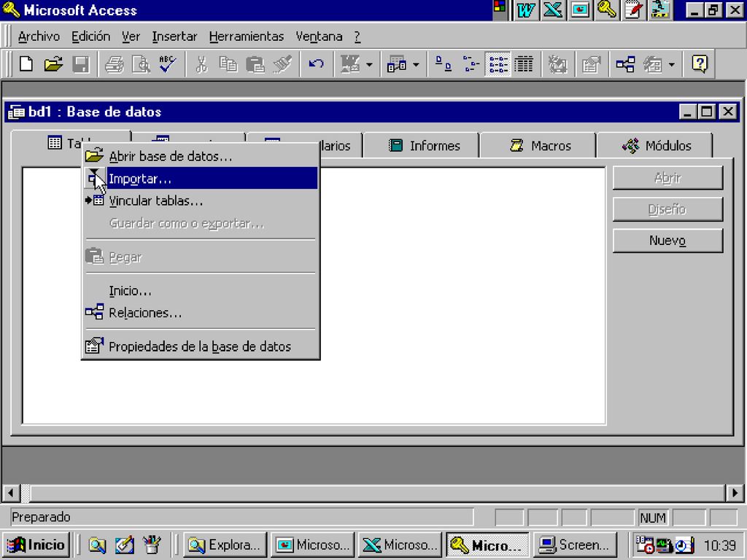
Task: Click the Diseño button
Action: point(667,209)
